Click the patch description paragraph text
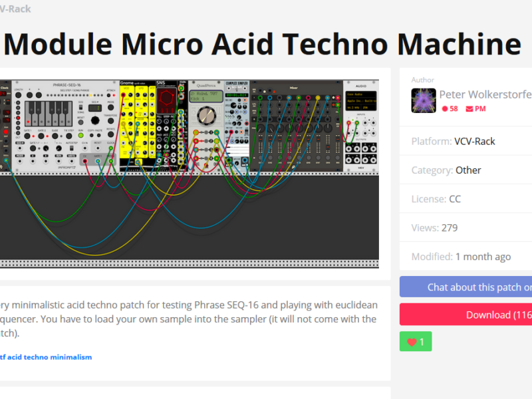 [x=188, y=319]
